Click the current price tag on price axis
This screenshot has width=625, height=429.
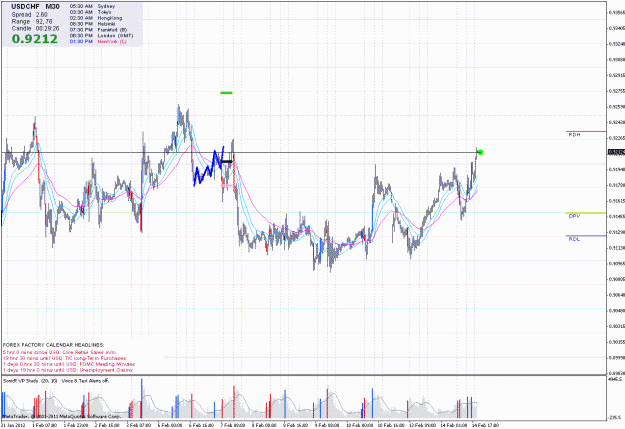tap(616, 152)
